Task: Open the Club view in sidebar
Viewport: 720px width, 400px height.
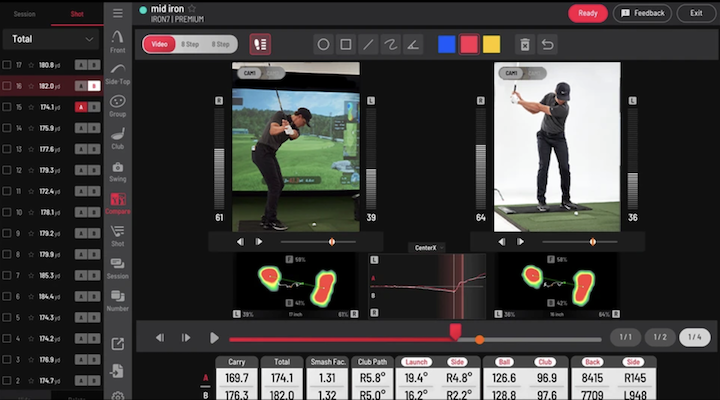Action: (118, 137)
